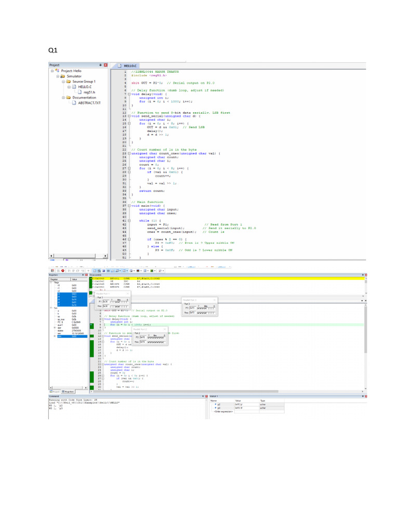Open the Registers window toolbar icon
The width and height of the screenshot is (399, 532).
tap(108, 271)
